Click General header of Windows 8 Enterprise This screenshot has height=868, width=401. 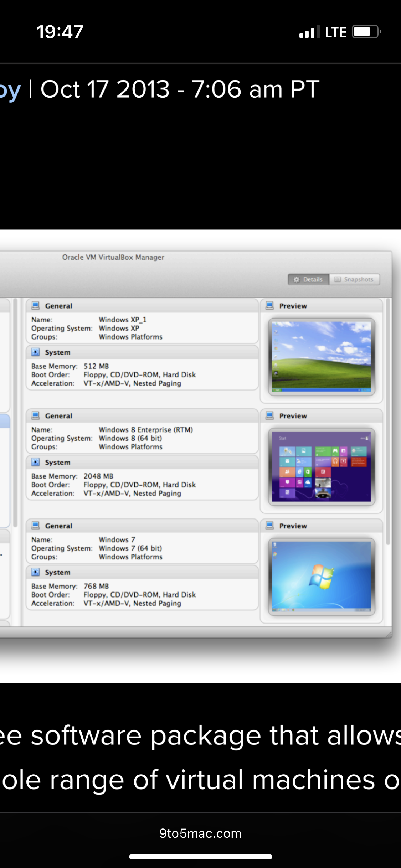pyautogui.click(x=142, y=416)
